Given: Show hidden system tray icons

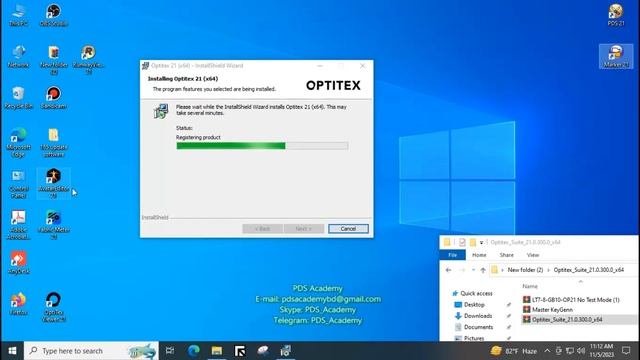Looking at the screenshot, I should (x=547, y=351).
